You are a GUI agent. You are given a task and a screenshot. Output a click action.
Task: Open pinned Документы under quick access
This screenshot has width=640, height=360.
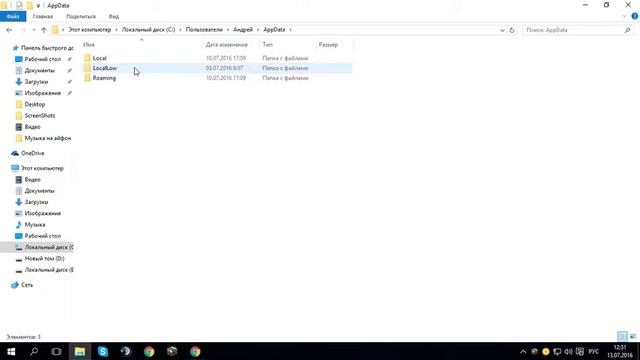(39, 71)
